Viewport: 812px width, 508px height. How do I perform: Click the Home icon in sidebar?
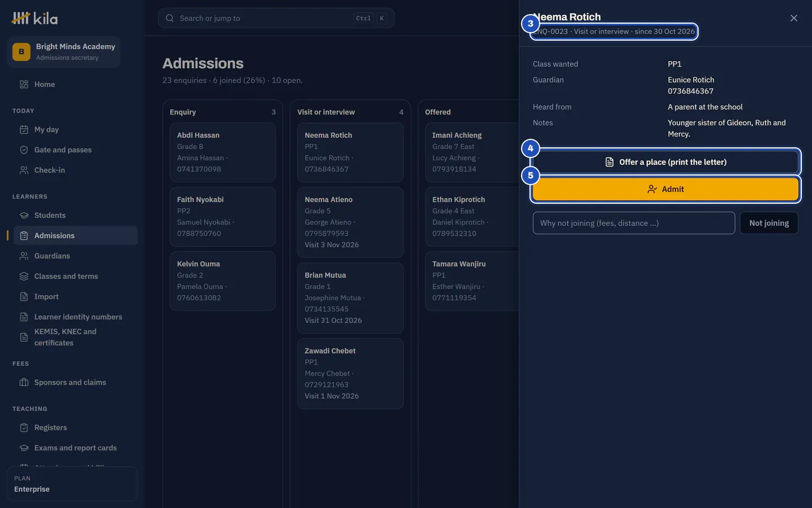click(x=24, y=84)
